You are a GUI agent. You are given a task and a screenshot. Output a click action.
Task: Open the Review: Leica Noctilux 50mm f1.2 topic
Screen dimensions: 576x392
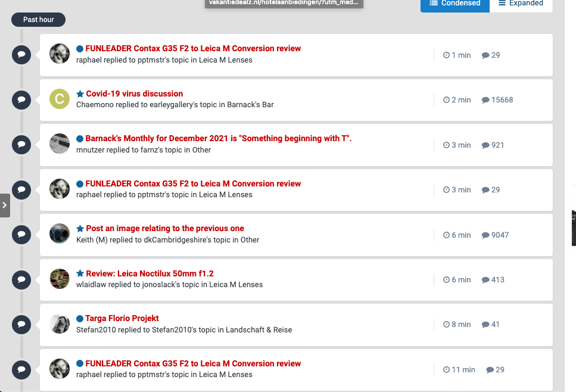pyautogui.click(x=150, y=273)
